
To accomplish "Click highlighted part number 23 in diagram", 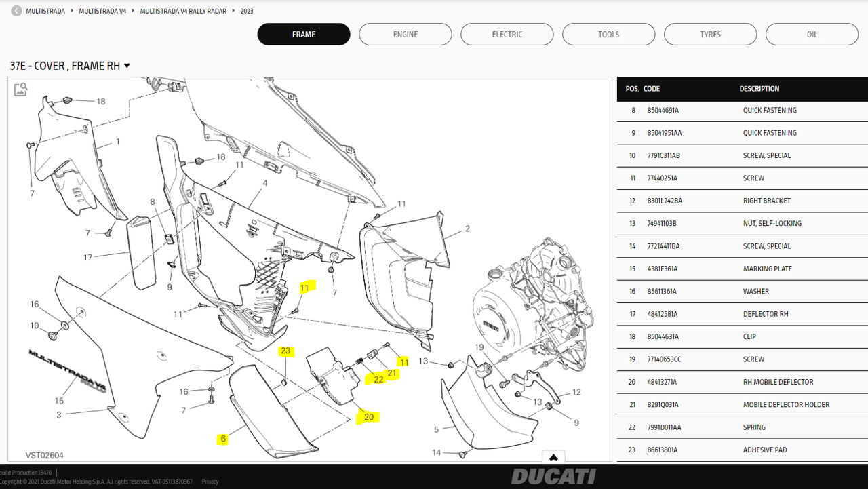I will point(285,351).
